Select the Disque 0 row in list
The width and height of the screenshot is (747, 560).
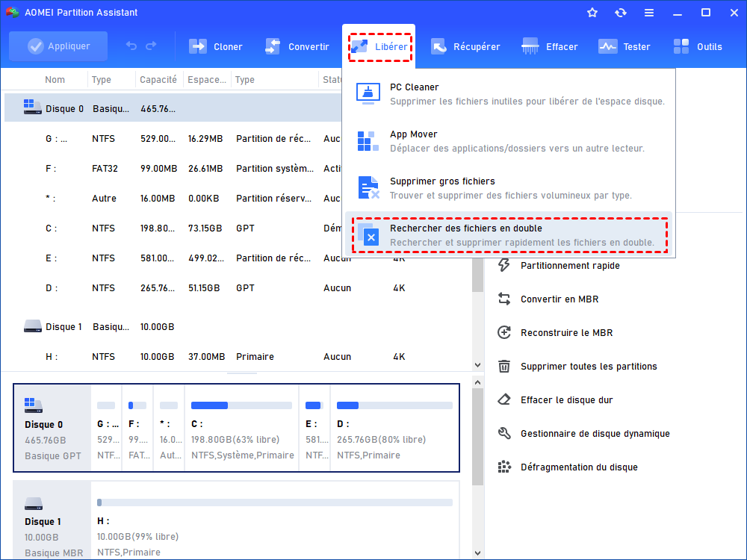[x=173, y=108]
